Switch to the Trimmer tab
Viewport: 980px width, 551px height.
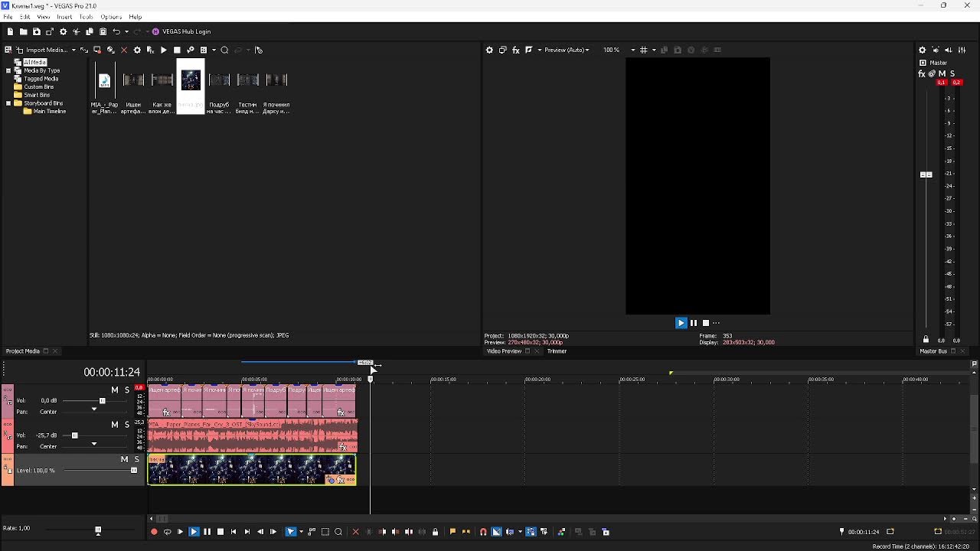click(557, 351)
